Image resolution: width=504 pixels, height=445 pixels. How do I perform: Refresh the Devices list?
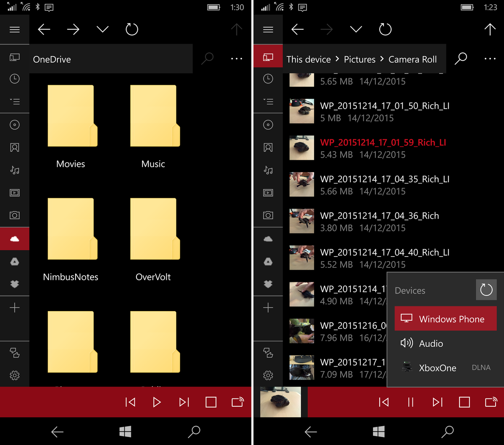pyautogui.click(x=486, y=289)
